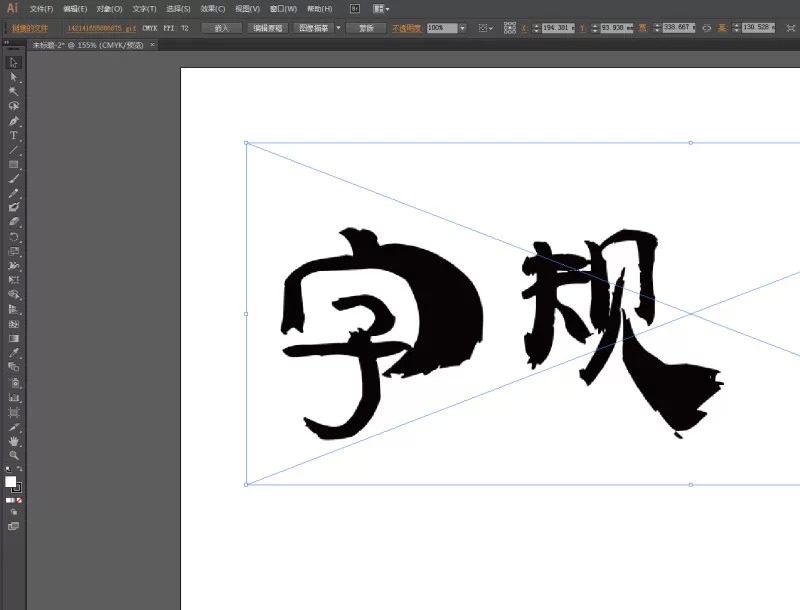Click the 编辑原稿 button
The image size is (800, 610).
[x=266, y=28]
